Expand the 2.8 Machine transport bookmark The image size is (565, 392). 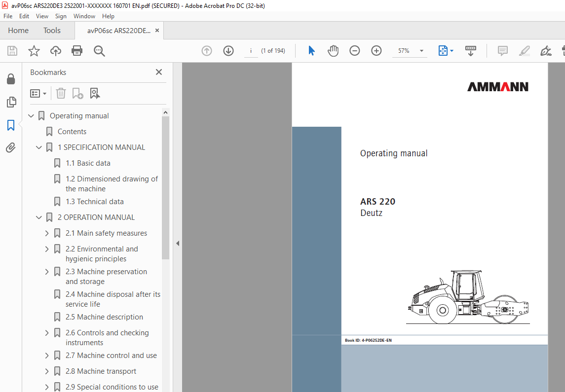tap(47, 371)
